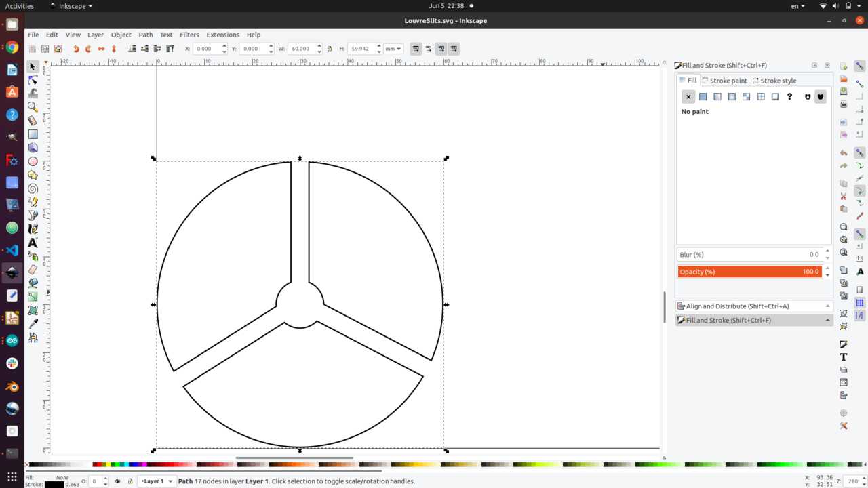Click the Opacity (%) slider bar

click(750, 272)
